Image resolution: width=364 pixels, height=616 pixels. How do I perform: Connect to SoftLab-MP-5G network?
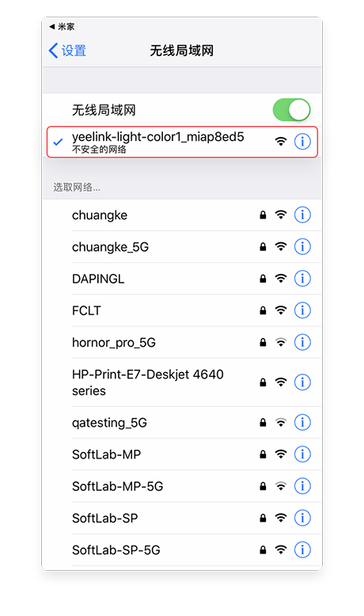[x=182, y=486]
